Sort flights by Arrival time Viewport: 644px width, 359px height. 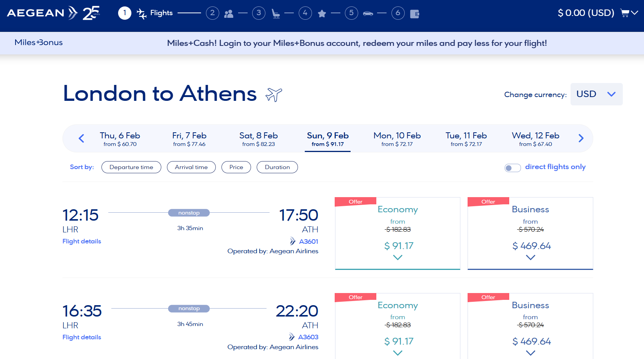tap(191, 167)
